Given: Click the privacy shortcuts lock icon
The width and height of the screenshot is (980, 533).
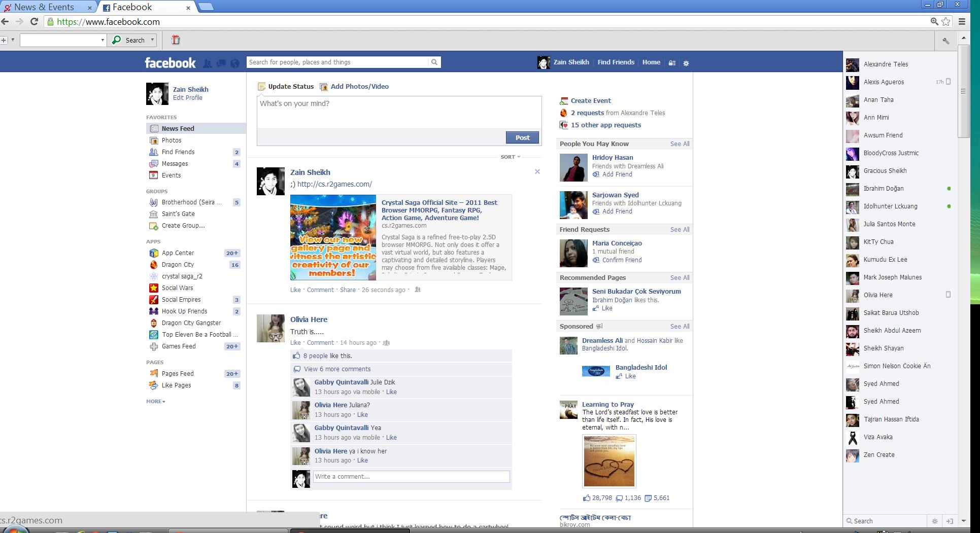Looking at the screenshot, I should pyautogui.click(x=672, y=63).
